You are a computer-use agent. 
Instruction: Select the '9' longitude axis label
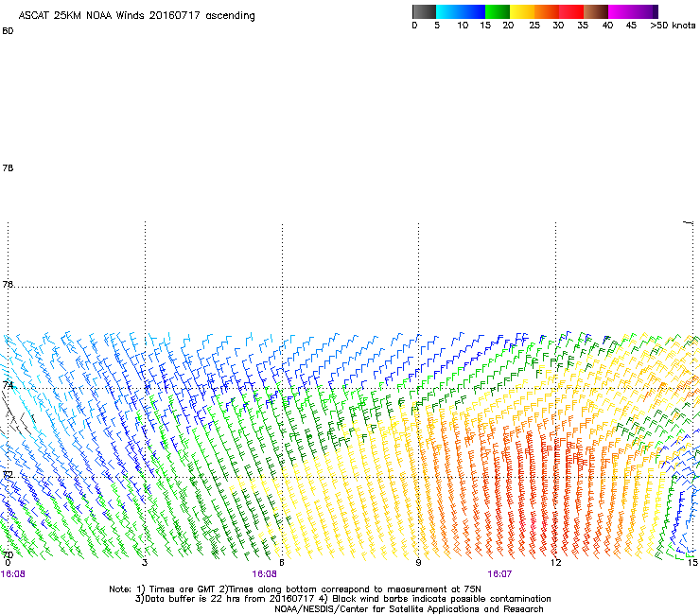pos(418,563)
